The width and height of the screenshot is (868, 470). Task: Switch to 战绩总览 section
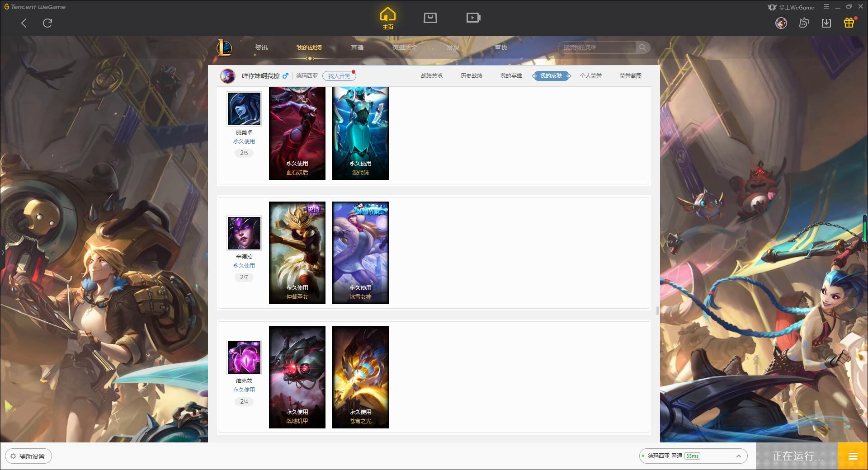[432, 76]
